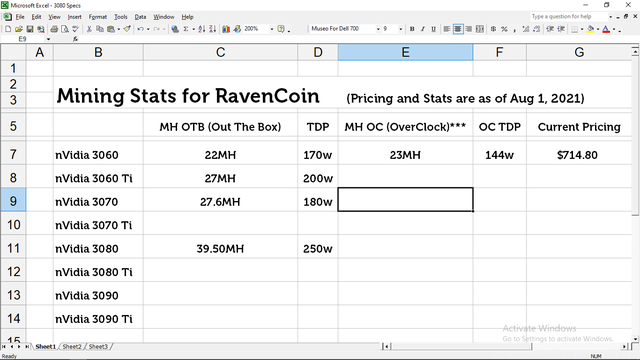Save the workbook with the floppy disk icon
This screenshot has height=360, width=640.
click(30, 29)
